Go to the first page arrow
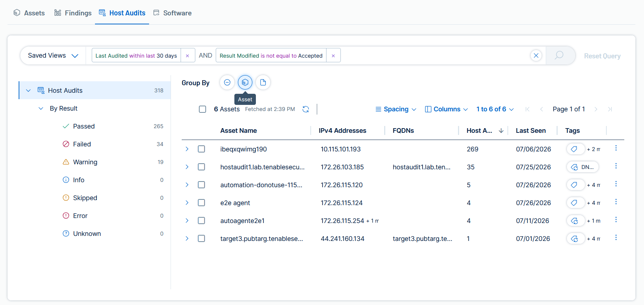Viewport: 644px width, 305px height. [x=528, y=109]
